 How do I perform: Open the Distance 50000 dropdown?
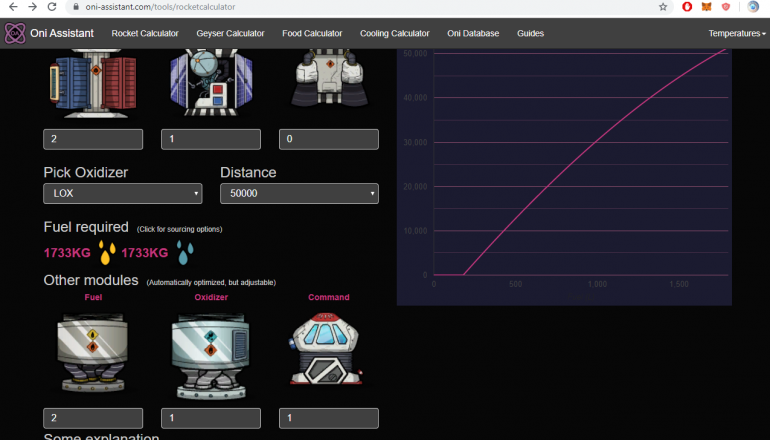[300, 193]
